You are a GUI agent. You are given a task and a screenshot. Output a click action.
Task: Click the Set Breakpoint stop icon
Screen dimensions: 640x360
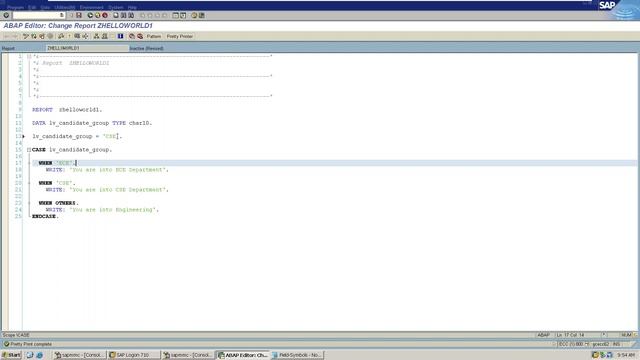(x=132, y=36)
